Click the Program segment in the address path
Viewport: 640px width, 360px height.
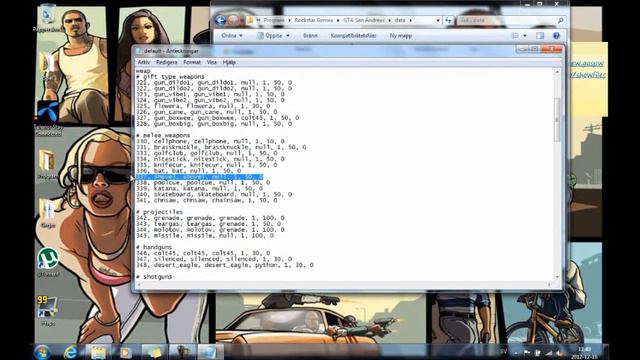pyautogui.click(x=274, y=20)
